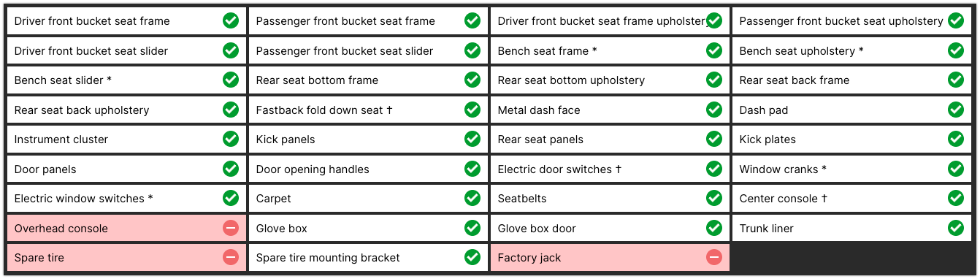The width and height of the screenshot is (980, 279).
Task: Click green check icon for Trunk liner
Action: [956, 229]
